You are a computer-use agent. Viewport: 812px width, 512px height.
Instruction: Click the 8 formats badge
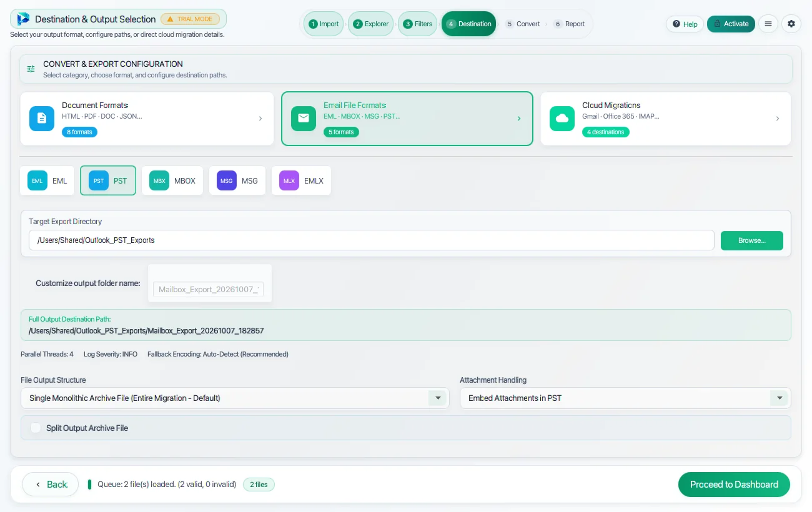click(x=79, y=132)
